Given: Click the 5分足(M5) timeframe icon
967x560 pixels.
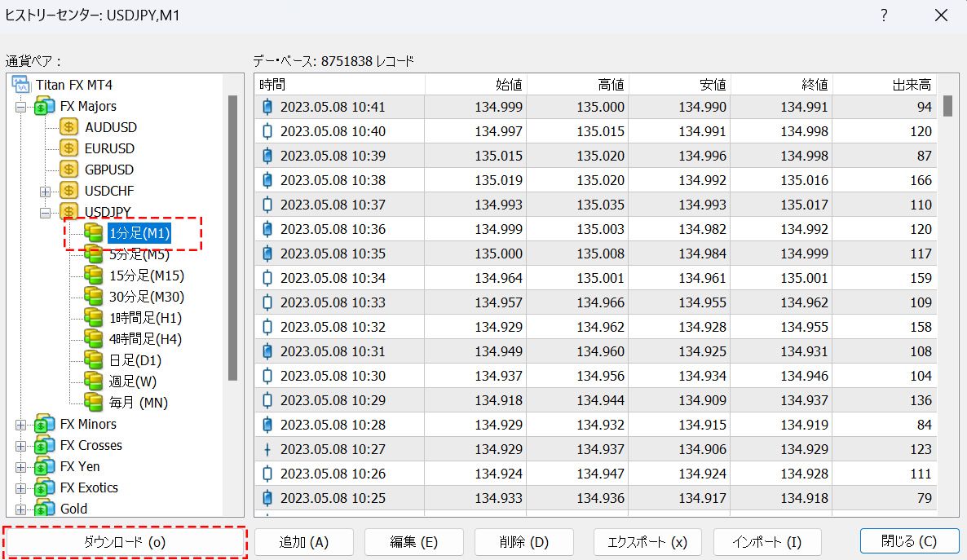Looking at the screenshot, I should pyautogui.click(x=95, y=254).
